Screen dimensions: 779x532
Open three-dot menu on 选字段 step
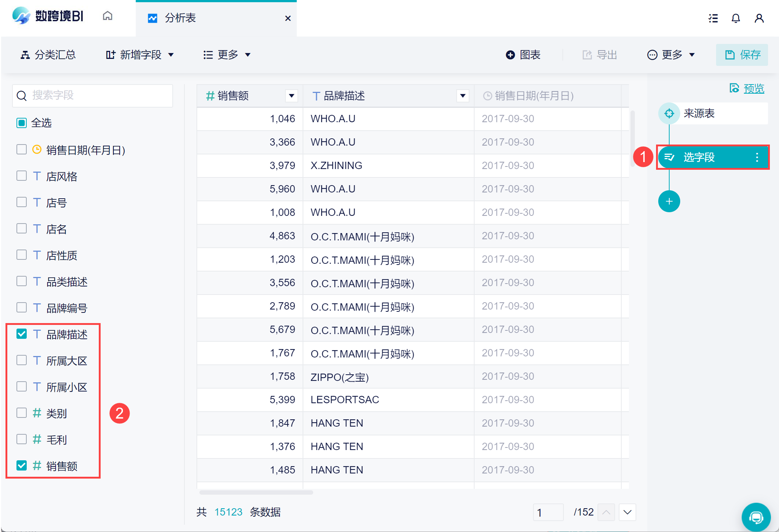pyautogui.click(x=757, y=157)
